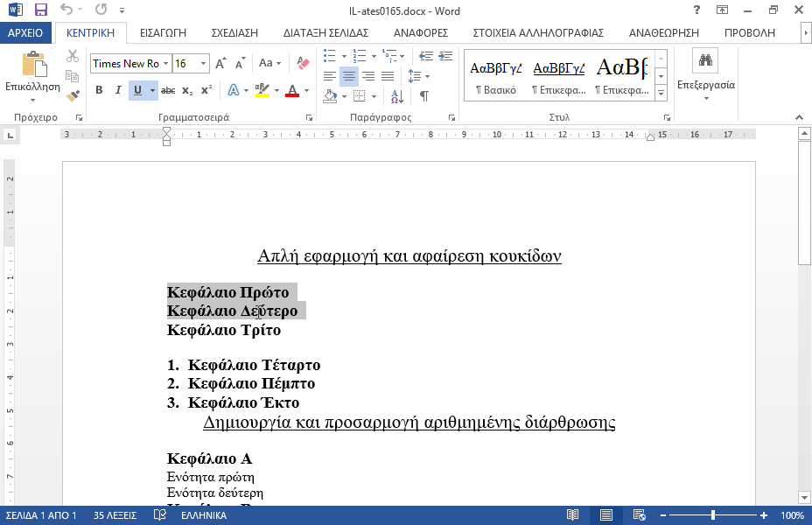This screenshot has height=525, width=812.
Task: Expand the styles gallery with the More arrow
Action: click(661, 94)
